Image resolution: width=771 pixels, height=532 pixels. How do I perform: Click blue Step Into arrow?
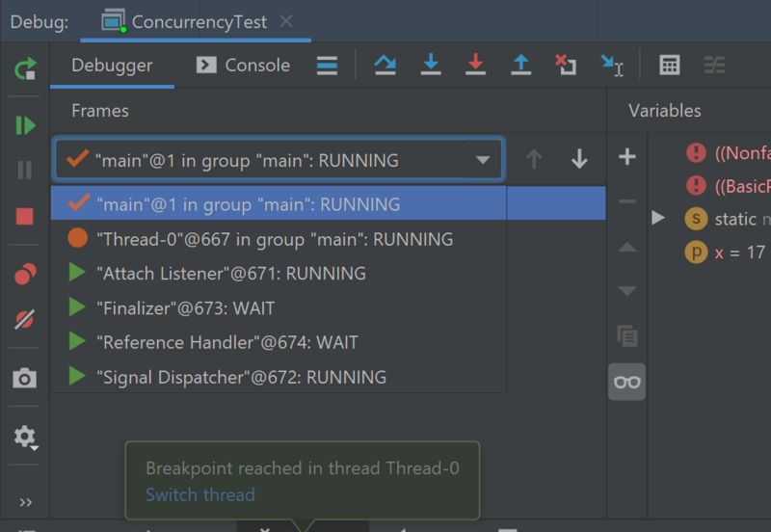[431, 65]
